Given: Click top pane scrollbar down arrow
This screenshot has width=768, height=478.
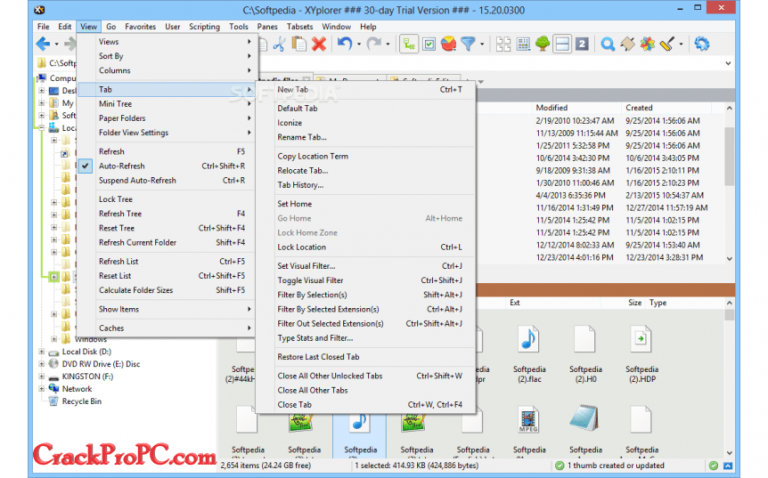Looking at the screenshot, I should tap(729, 259).
